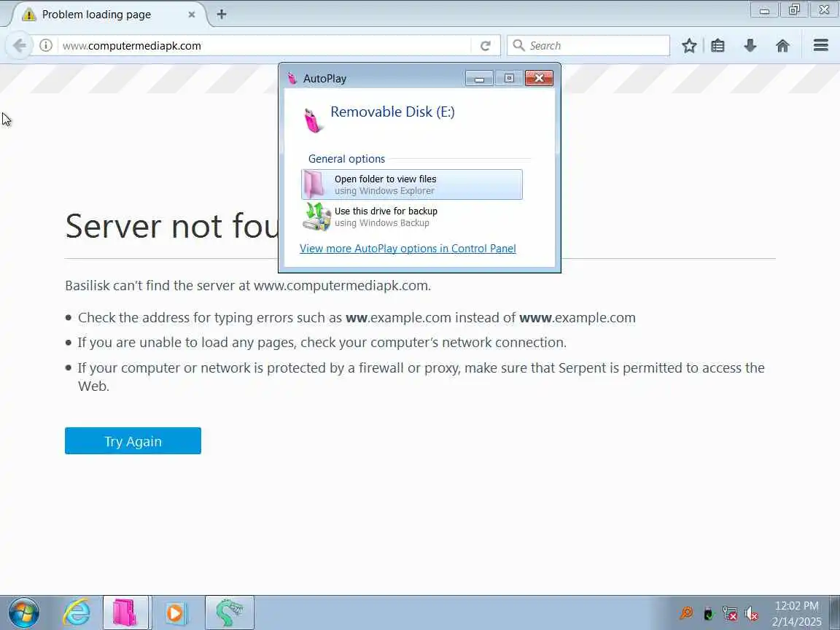Click the Removable Disk (E:) title text

click(392, 112)
